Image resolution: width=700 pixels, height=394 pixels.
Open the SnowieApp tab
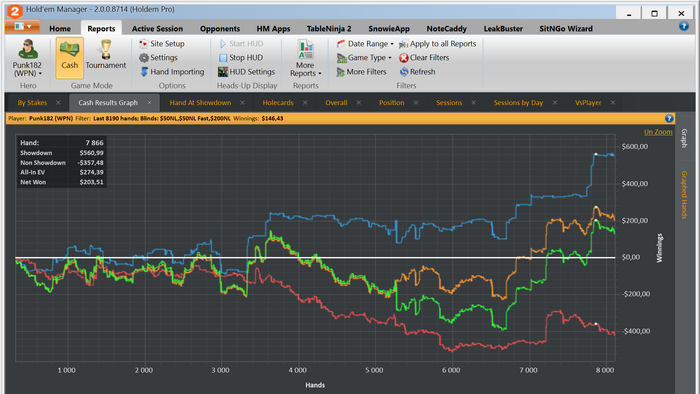click(389, 29)
